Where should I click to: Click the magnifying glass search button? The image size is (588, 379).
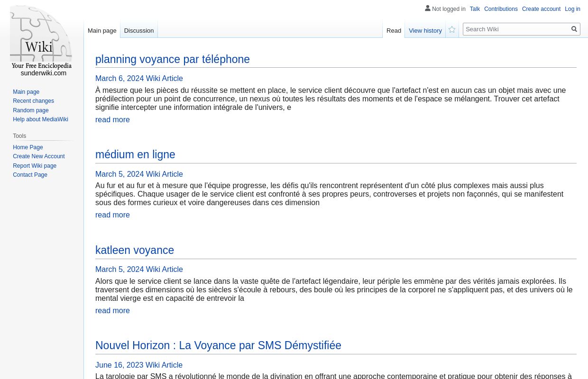(x=574, y=29)
